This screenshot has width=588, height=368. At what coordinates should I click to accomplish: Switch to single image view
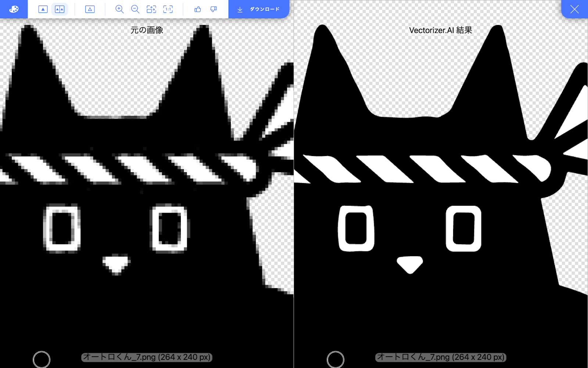pyautogui.click(x=43, y=9)
